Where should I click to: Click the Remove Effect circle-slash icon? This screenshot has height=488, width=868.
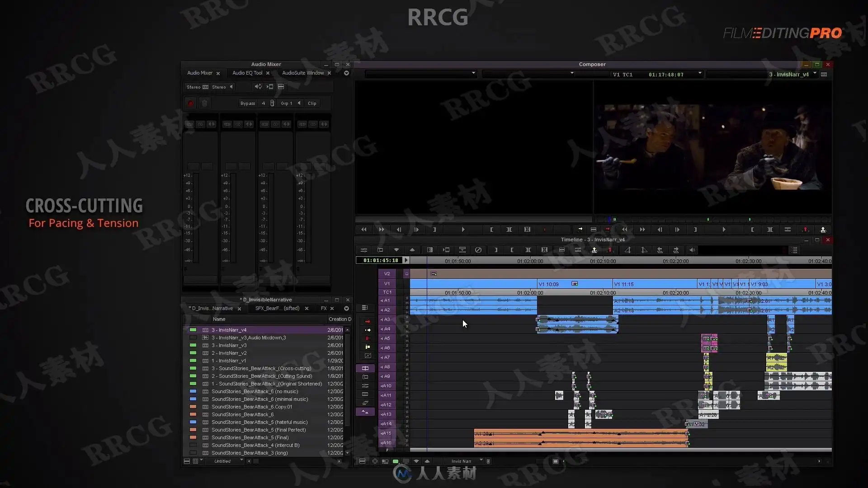(478, 250)
